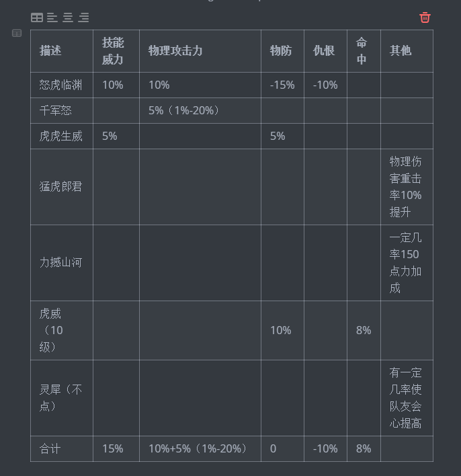Click the 物理伤害重击率10%提升 cell

pyautogui.click(x=406, y=187)
